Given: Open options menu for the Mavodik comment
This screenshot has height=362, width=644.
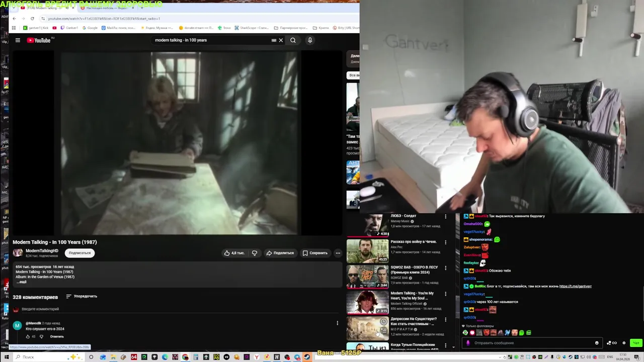Looking at the screenshot, I should pyautogui.click(x=337, y=323).
